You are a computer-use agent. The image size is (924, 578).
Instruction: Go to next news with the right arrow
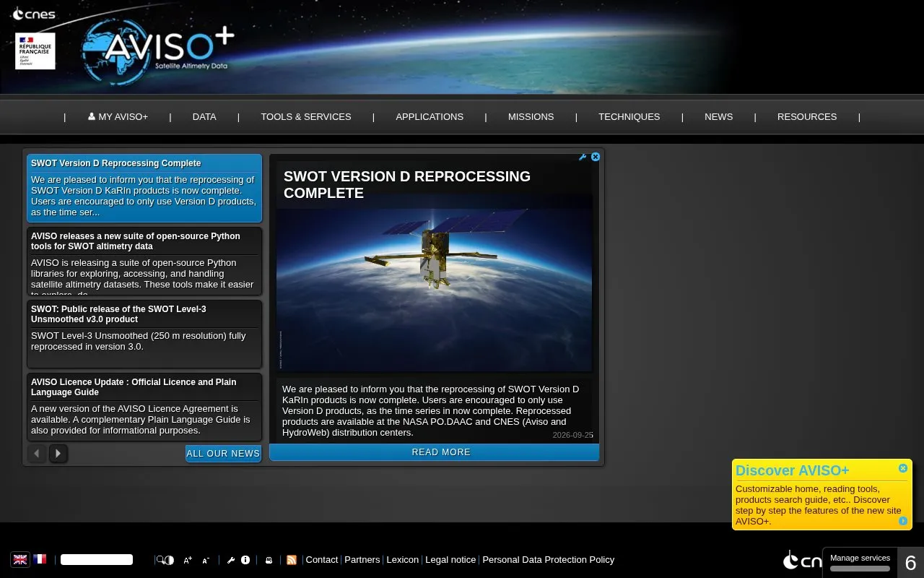coord(58,453)
